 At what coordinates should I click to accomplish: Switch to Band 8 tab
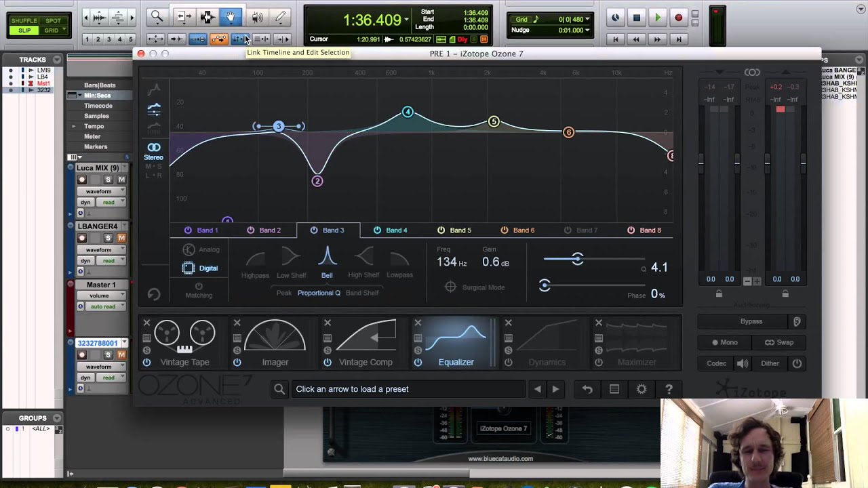[650, 230]
